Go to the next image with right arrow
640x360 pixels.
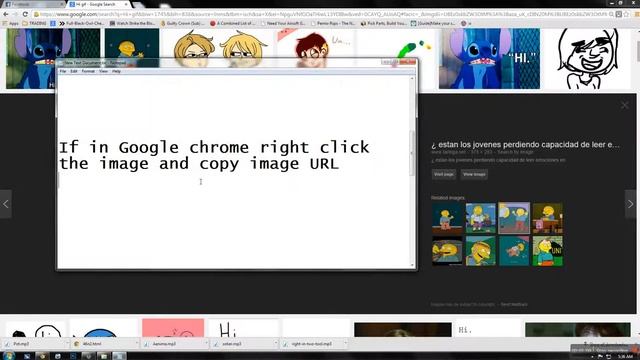click(x=630, y=204)
